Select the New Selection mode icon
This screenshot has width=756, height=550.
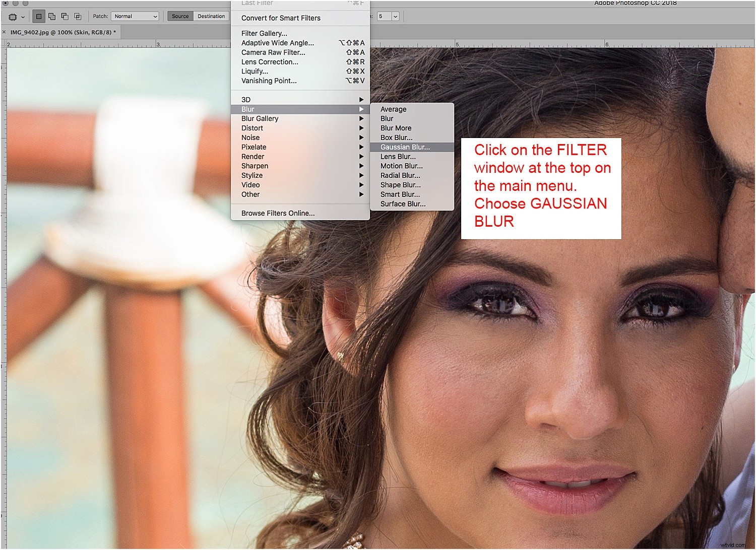[38, 16]
